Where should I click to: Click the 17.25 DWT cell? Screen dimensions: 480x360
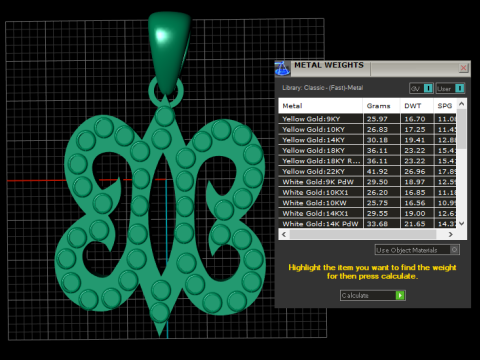417,129
